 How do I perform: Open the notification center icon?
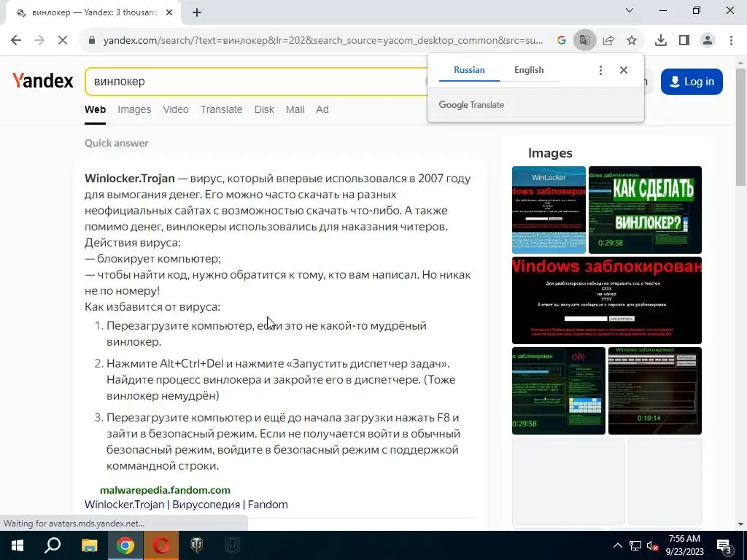[724, 545]
